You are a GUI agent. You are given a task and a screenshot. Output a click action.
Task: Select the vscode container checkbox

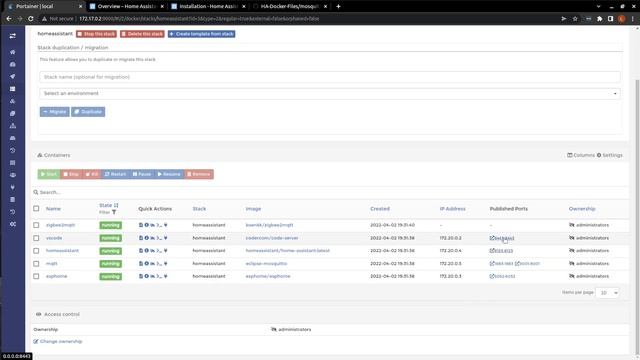36,238
